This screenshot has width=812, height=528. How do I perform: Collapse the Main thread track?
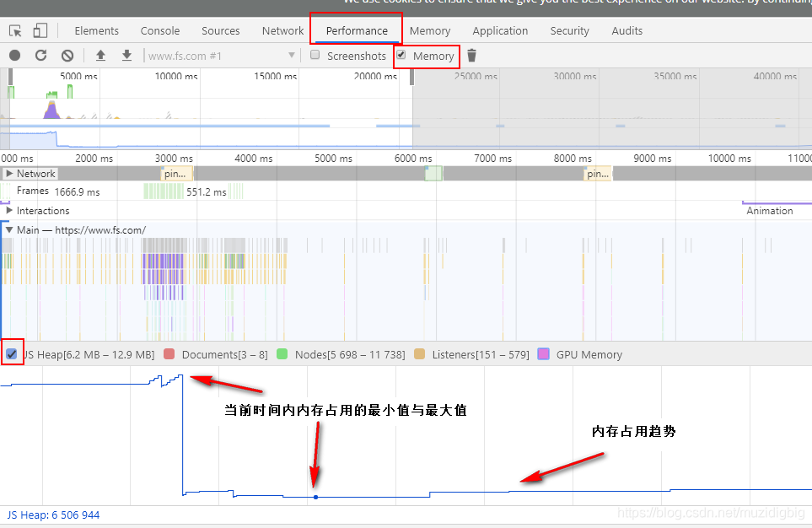tap(9, 229)
